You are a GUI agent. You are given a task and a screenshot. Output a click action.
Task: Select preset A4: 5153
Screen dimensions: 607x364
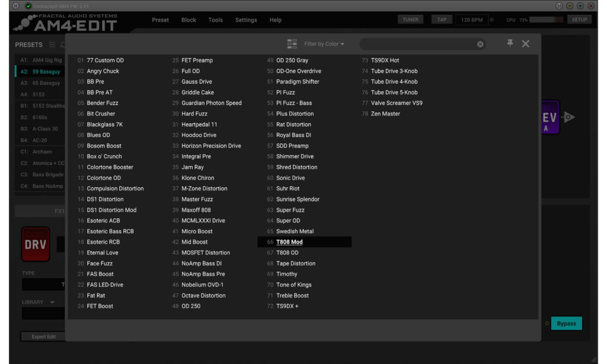41,94
